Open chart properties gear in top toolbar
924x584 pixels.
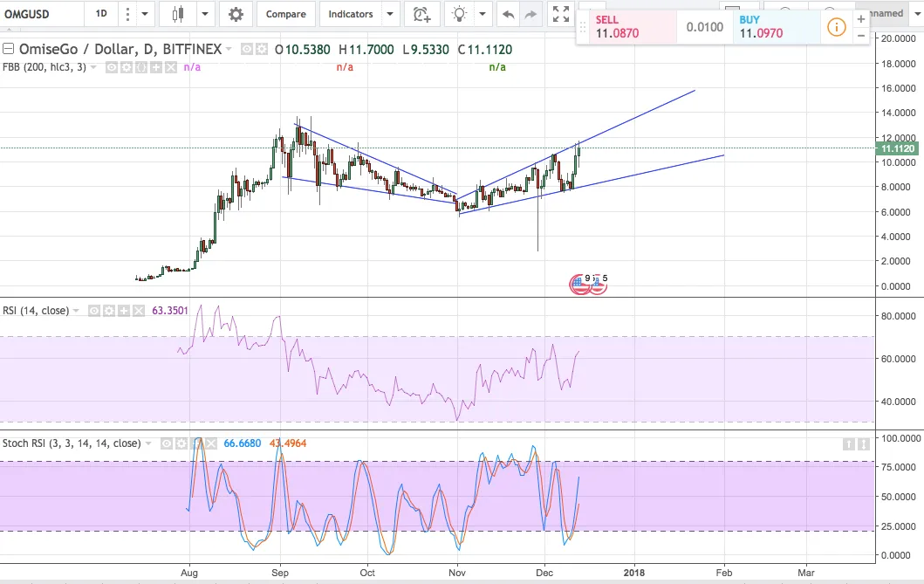click(x=236, y=14)
